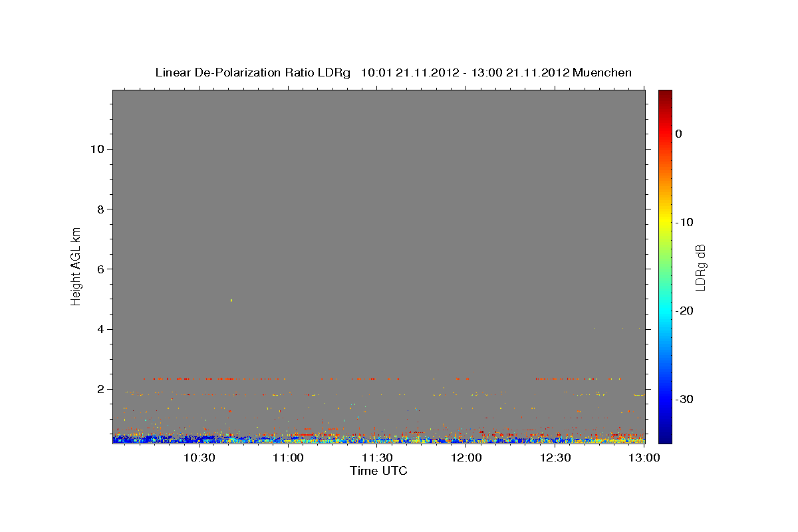Click the 13:00 time tick label

[645, 458]
